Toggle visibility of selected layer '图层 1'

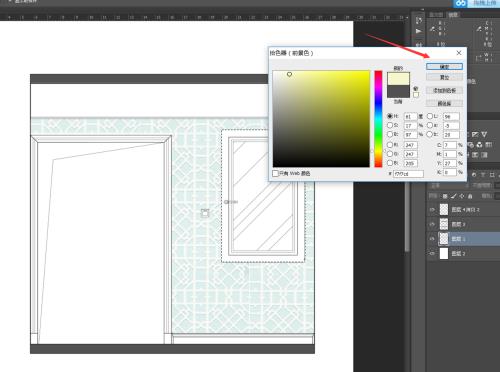coord(432,239)
